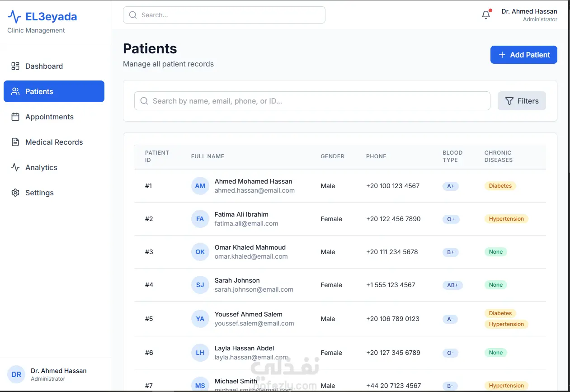Viewport: 570px width, 392px height.
Task: Click patient ID #6
Action: pyautogui.click(x=149, y=353)
